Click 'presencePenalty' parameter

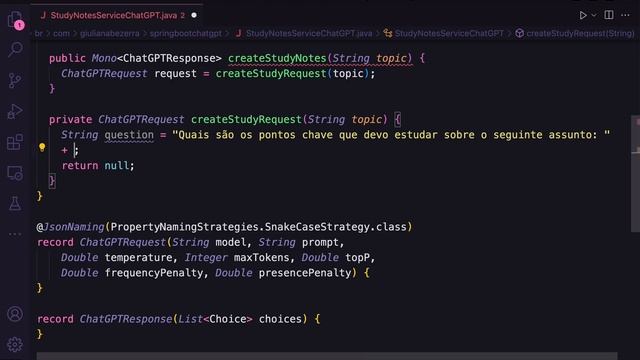(x=305, y=273)
